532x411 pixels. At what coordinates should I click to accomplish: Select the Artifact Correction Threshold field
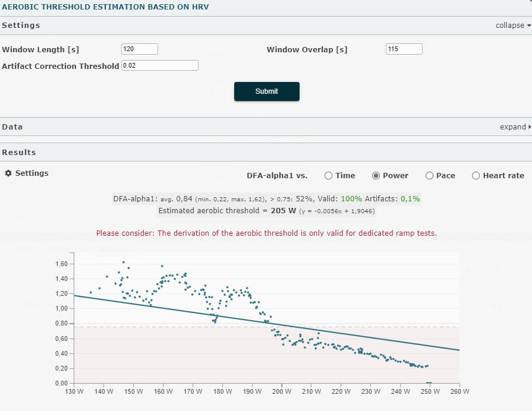(x=160, y=65)
